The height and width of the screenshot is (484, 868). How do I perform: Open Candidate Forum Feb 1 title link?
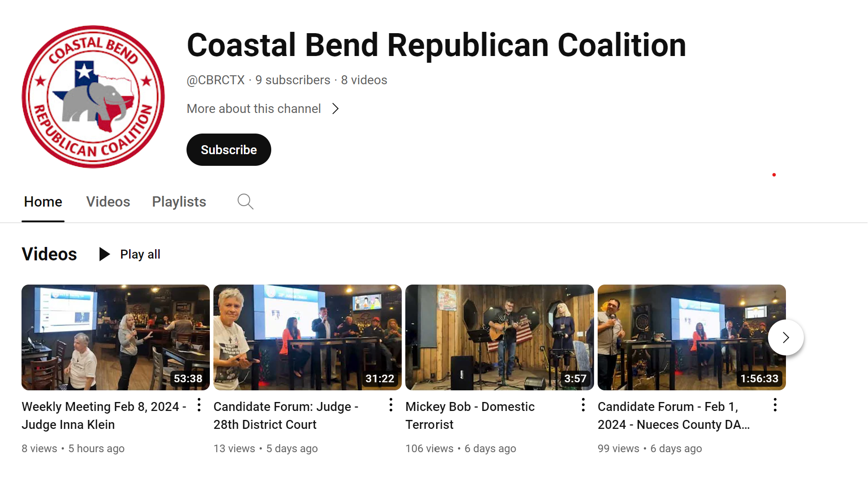click(x=673, y=415)
